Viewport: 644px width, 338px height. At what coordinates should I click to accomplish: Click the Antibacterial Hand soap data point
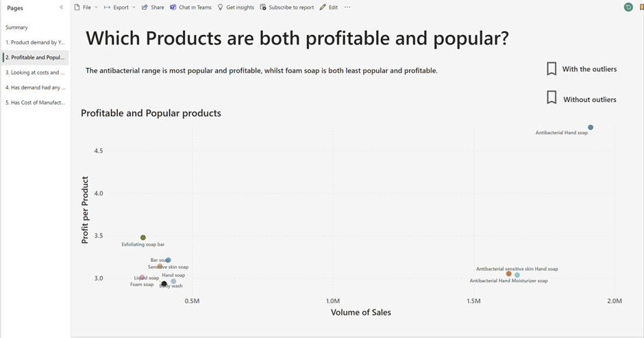pos(591,127)
